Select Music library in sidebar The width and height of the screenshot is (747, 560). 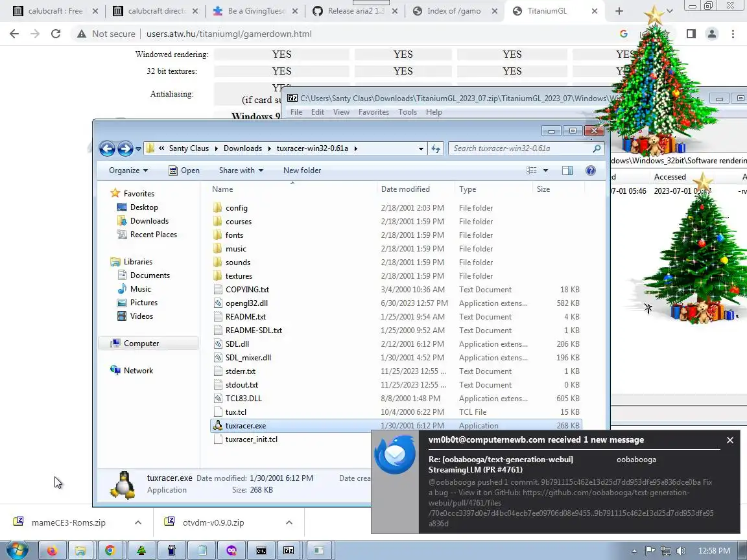pyautogui.click(x=134, y=289)
